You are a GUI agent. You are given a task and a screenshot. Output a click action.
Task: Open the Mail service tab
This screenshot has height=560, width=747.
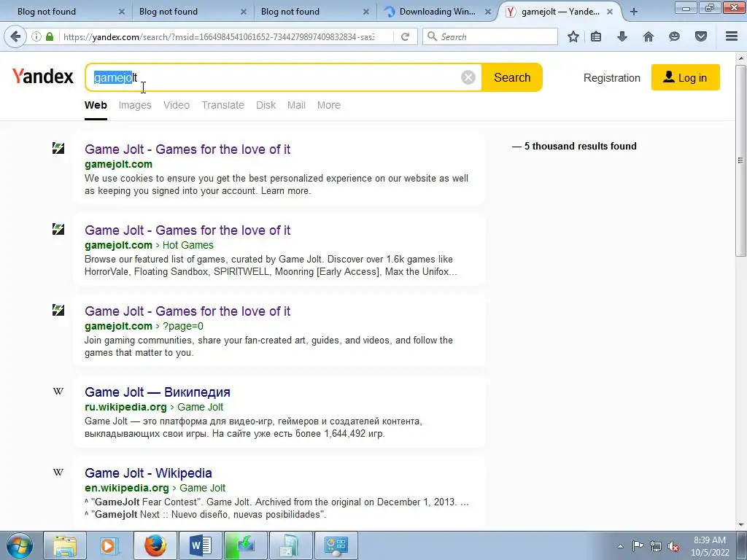click(296, 105)
